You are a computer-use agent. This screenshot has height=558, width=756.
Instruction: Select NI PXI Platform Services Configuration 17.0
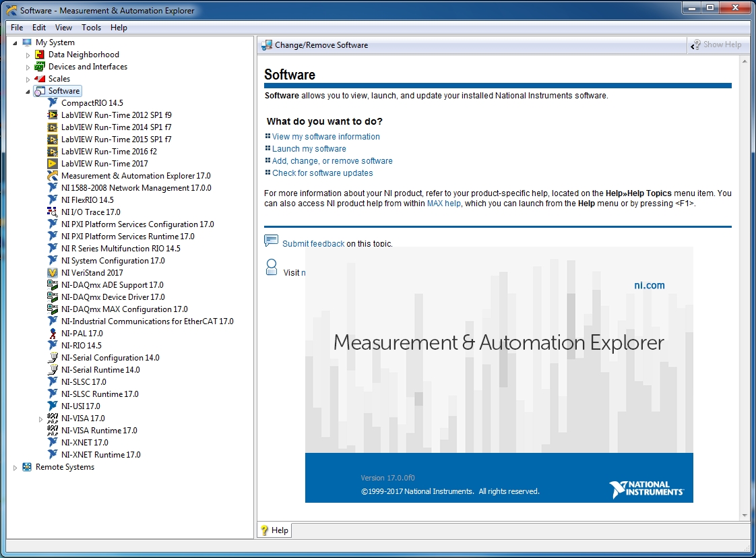click(137, 224)
